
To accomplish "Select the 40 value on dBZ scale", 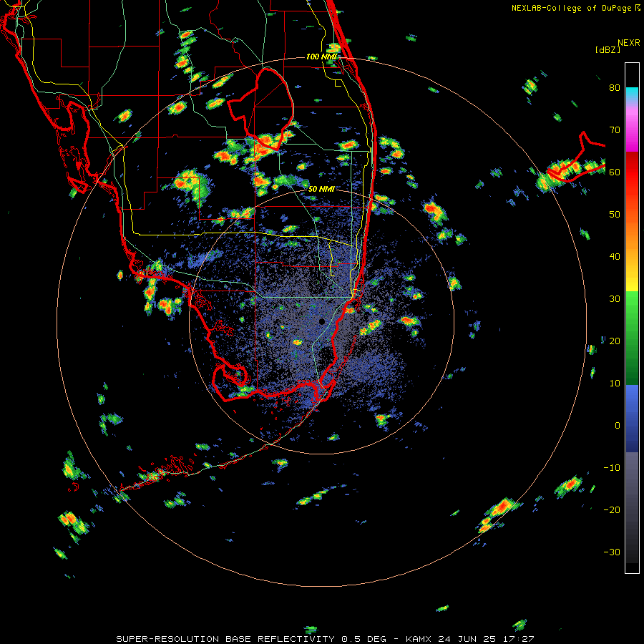I will [x=615, y=257].
